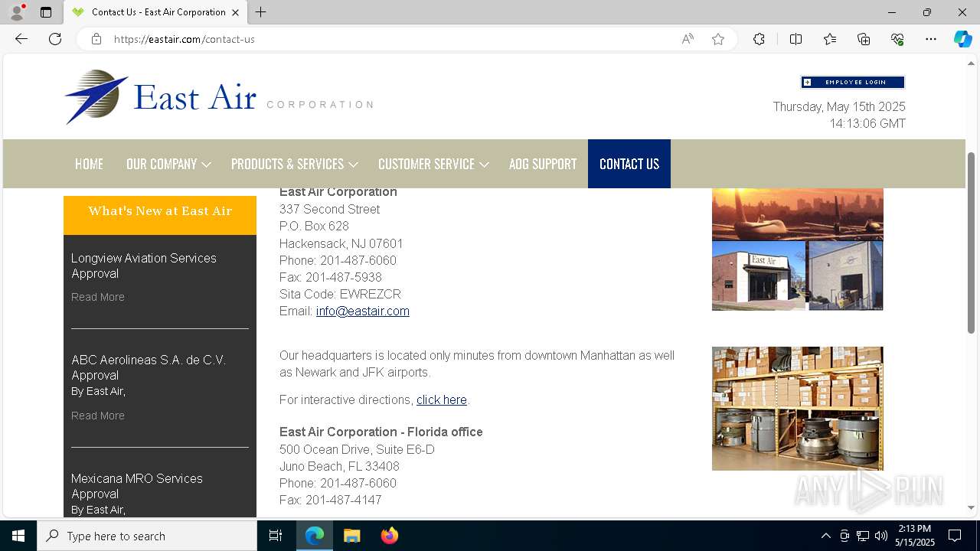Click the warehouse shelves photo

click(x=797, y=409)
